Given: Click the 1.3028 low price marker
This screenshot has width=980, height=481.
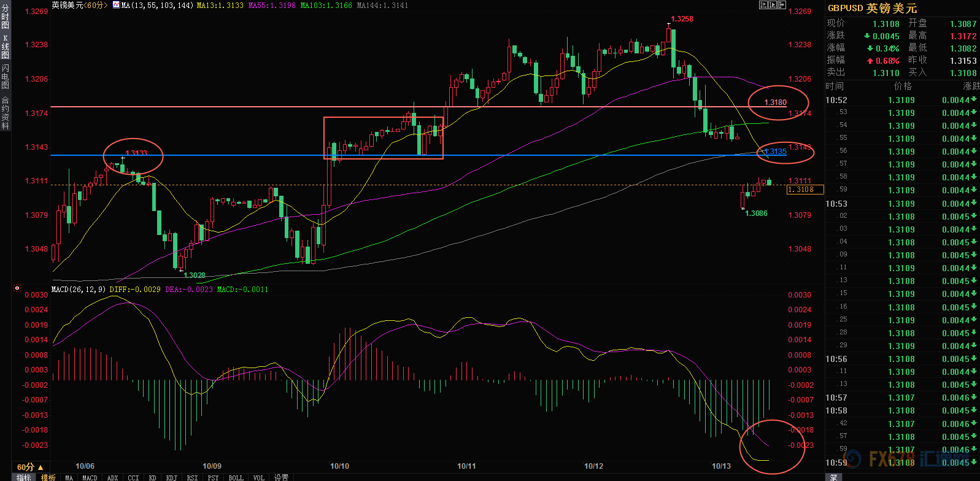Looking at the screenshot, I should pyautogui.click(x=195, y=275).
